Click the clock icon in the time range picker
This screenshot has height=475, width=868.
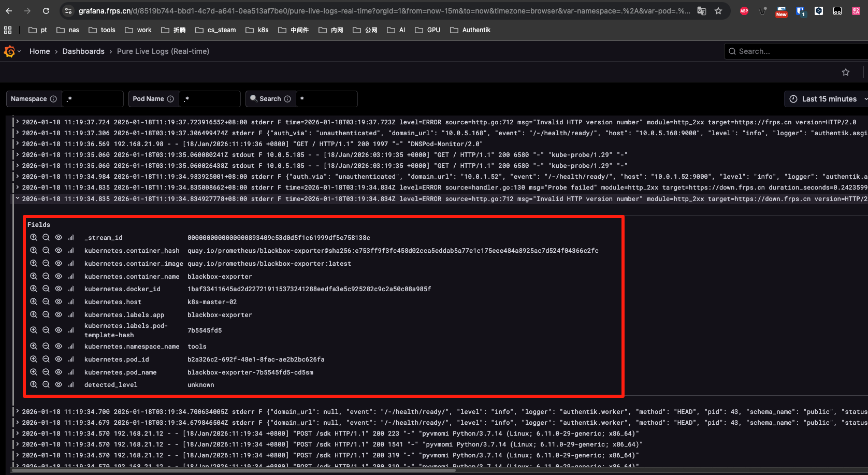[792, 98]
